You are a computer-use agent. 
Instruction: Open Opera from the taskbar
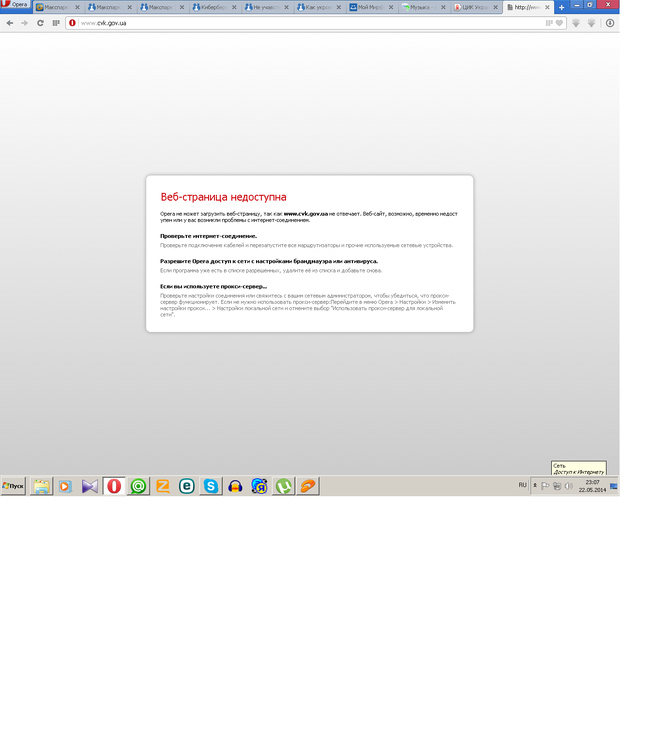[114, 486]
